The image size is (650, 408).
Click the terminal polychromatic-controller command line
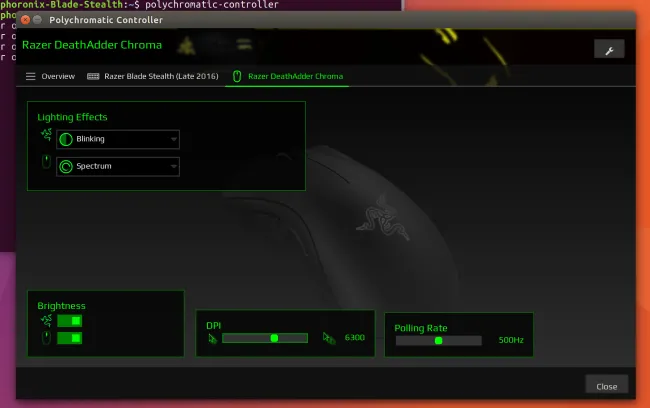139,5
